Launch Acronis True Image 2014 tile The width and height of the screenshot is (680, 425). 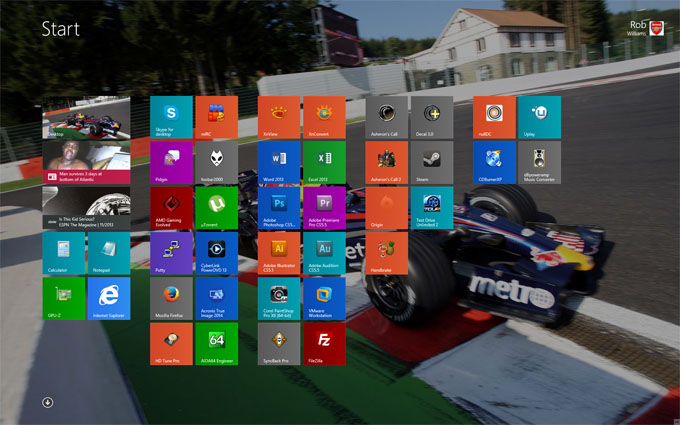tap(216, 298)
